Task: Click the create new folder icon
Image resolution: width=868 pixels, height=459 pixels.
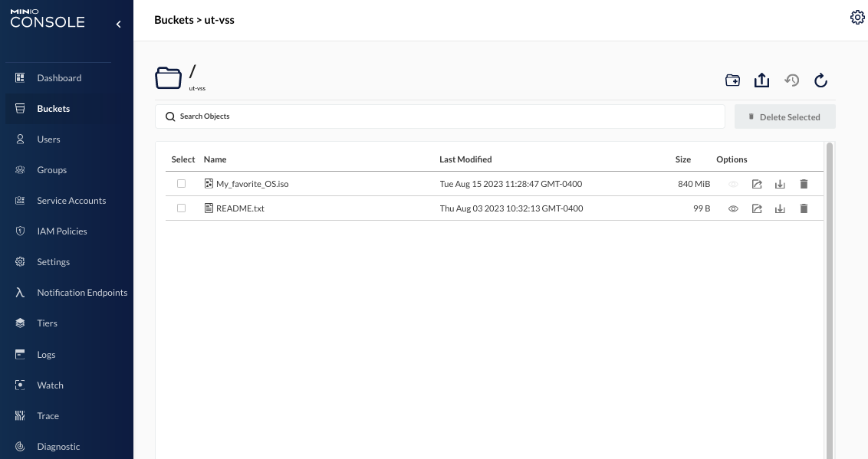Action: (732, 80)
